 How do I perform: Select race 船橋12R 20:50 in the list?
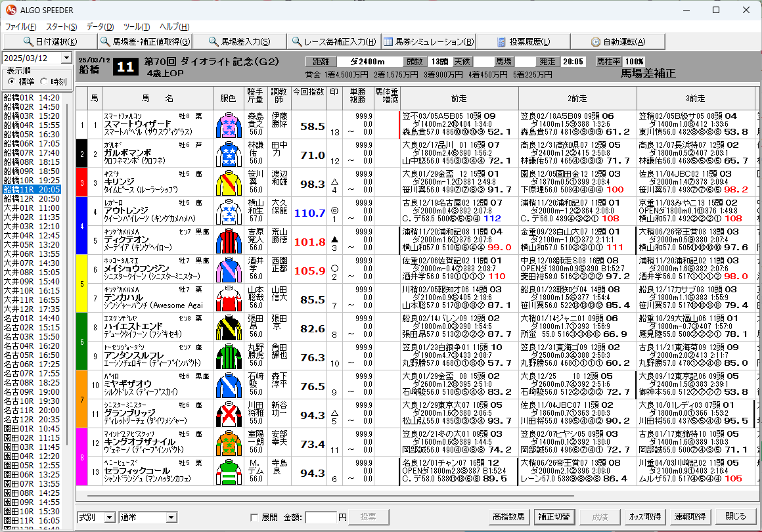[x=32, y=199]
